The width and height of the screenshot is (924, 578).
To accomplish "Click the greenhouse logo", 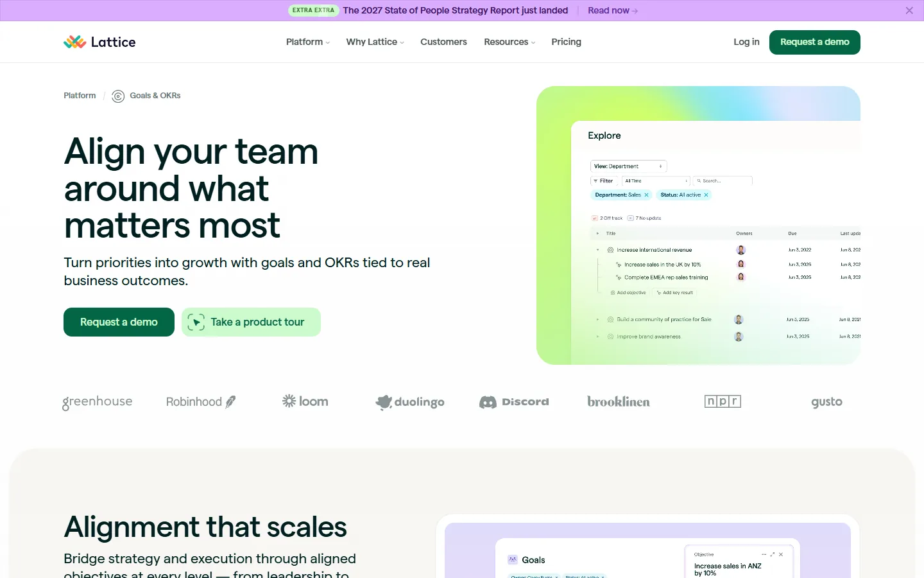I will [98, 402].
